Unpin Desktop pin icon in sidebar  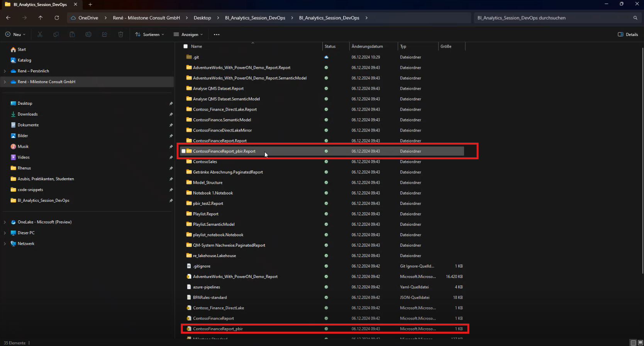click(x=171, y=104)
